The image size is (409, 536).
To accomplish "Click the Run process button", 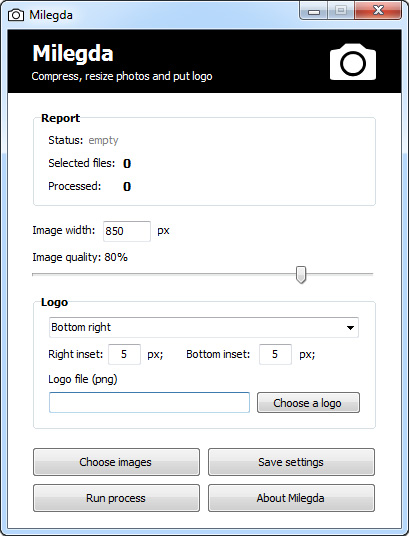I will click(116, 498).
